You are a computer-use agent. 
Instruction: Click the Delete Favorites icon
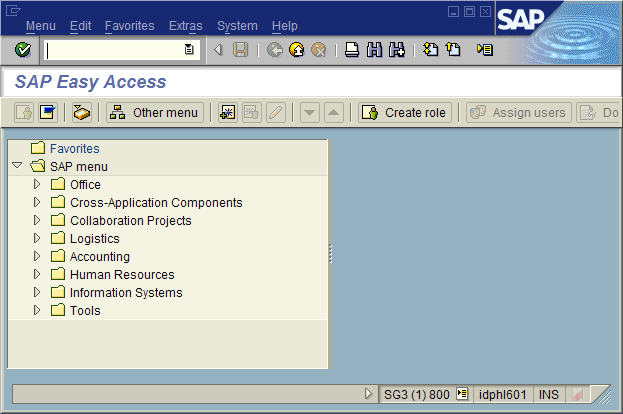pos(252,113)
